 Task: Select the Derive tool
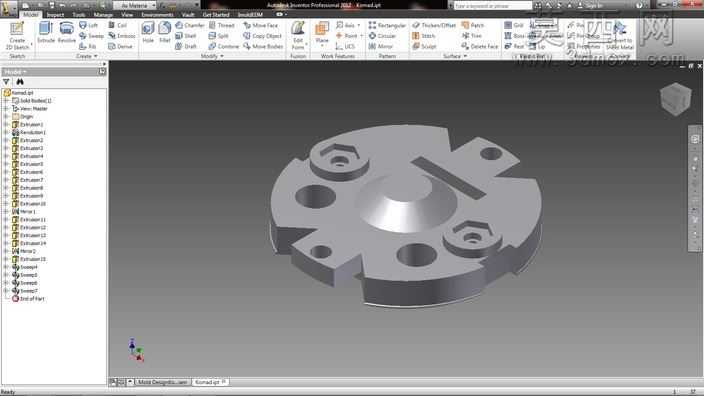coord(120,46)
